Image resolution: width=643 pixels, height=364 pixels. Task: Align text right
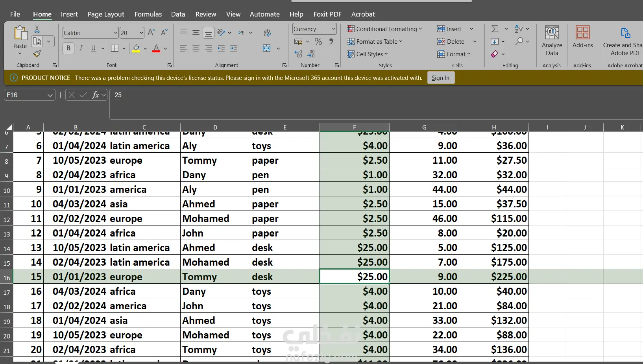pos(209,48)
